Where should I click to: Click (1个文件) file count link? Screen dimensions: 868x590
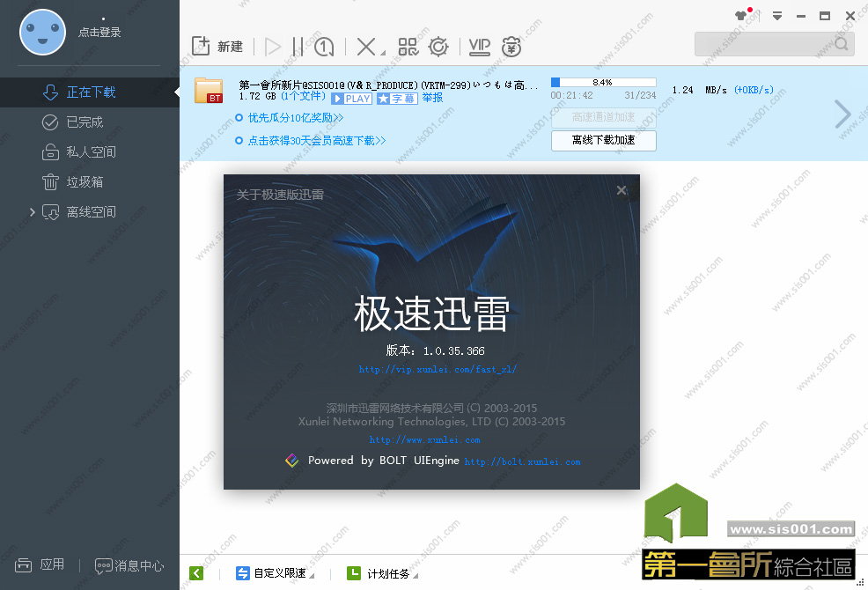pos(303,96)
